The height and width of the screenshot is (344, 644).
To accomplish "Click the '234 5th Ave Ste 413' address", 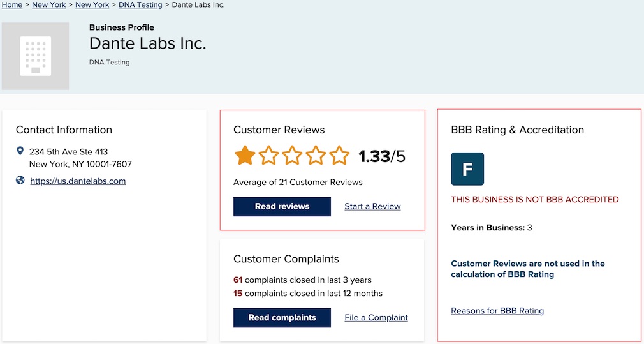I will [x=69, y=152].
